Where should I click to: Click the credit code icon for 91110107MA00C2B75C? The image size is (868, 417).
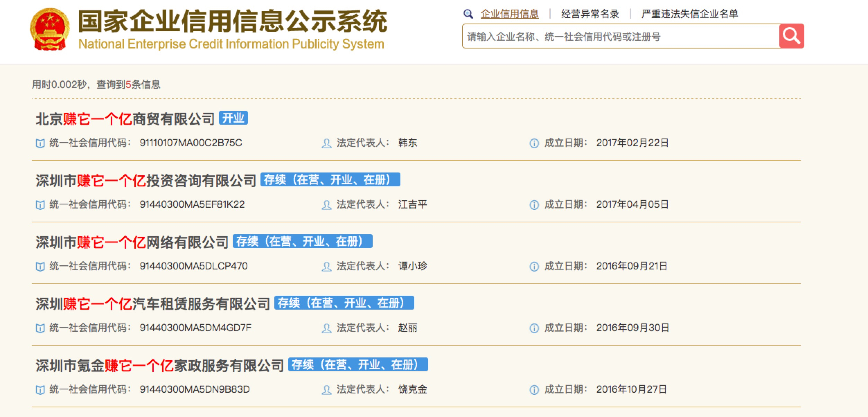tap(40, 143)
